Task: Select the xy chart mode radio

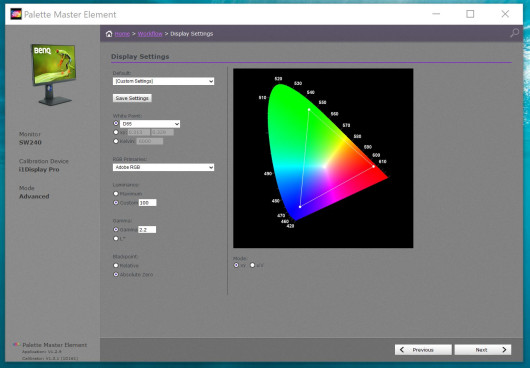Action: tap(236, 265)
